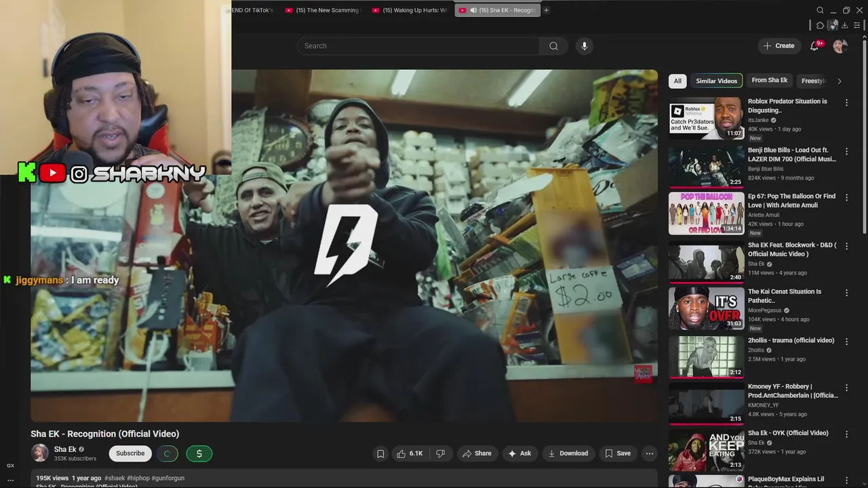This screenshot has height=488, width=868.
Task: Download the Recognition video
Action: point(568,453)
